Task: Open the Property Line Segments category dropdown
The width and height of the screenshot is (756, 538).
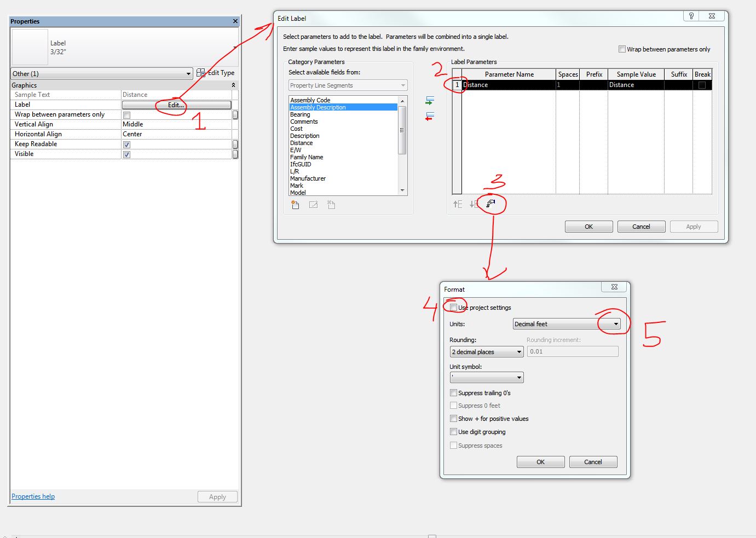Action: click(x=348, y=85)
